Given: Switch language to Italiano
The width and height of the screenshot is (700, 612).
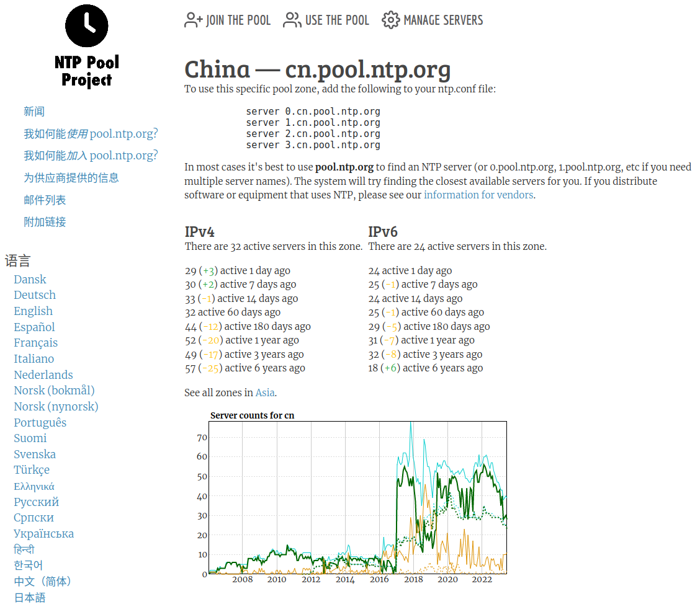Looking at the screenshot, I should click(x=34, y=358).
